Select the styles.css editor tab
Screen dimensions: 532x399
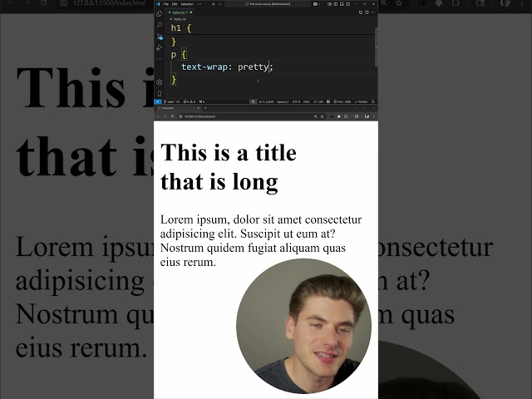coord(178,12)
